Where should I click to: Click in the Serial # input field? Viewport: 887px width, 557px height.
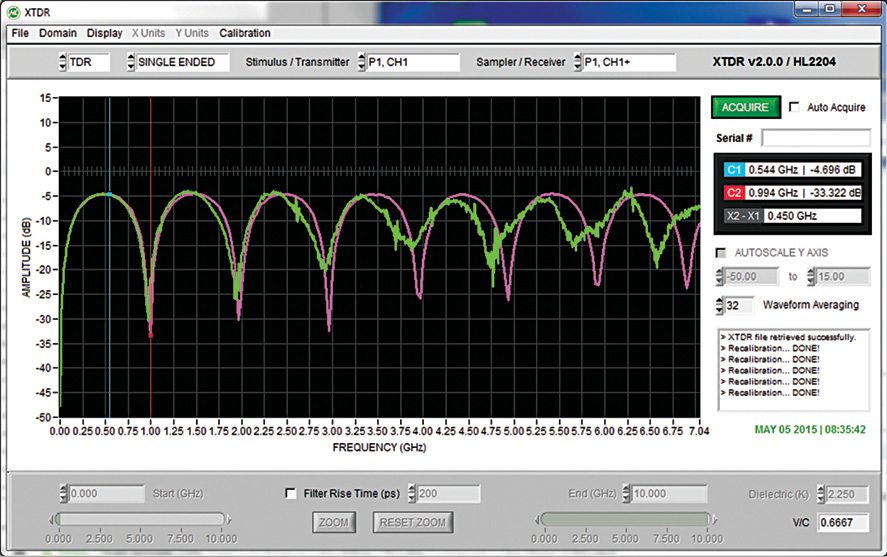pos(814,138)
